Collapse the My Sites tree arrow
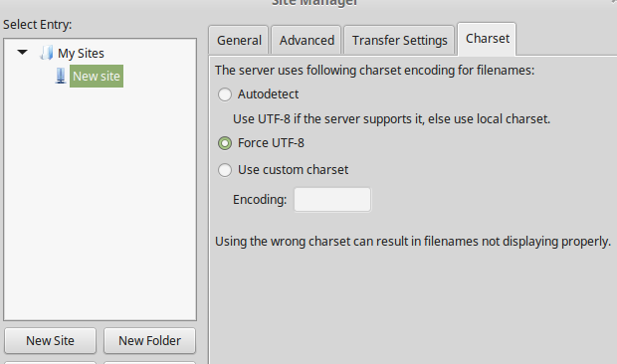 23,52
